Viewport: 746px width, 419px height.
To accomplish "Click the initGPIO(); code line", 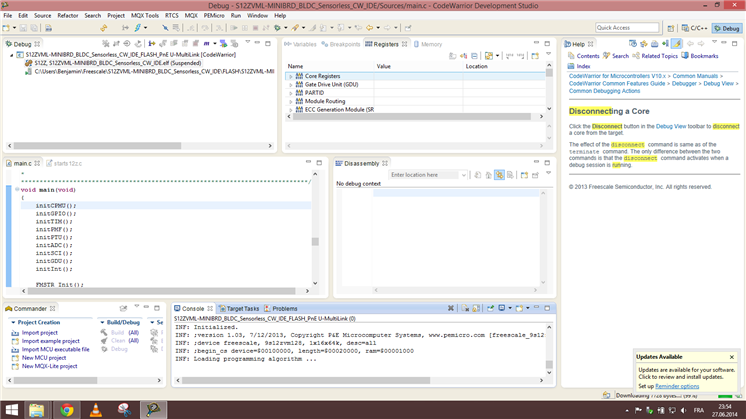I will (56, 214).
